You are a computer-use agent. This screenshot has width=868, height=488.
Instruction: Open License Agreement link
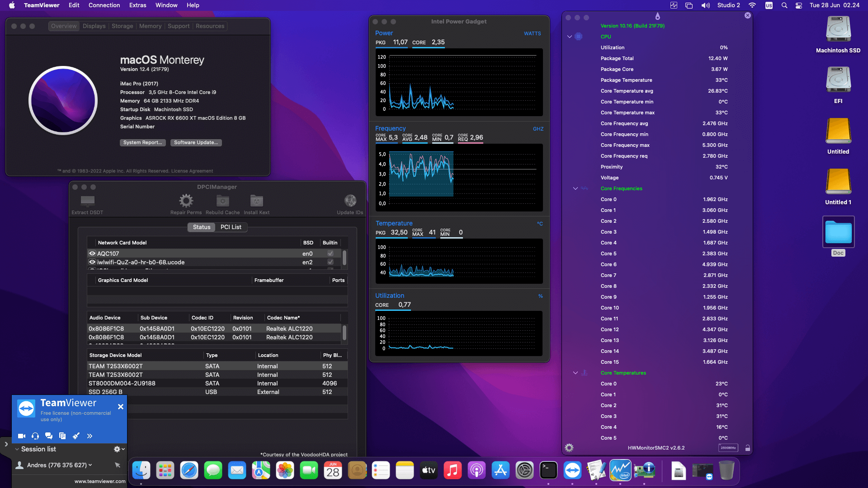[192, 171]
